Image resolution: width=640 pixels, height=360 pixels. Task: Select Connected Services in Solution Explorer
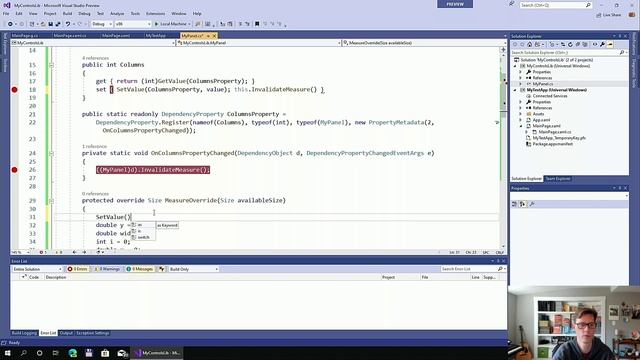550,96
